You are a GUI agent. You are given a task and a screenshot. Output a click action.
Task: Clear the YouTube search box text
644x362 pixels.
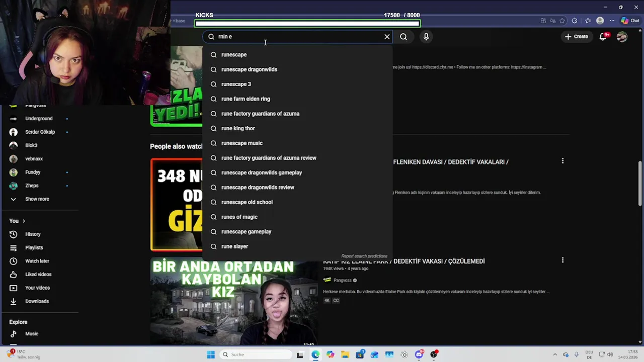point(387,37)
